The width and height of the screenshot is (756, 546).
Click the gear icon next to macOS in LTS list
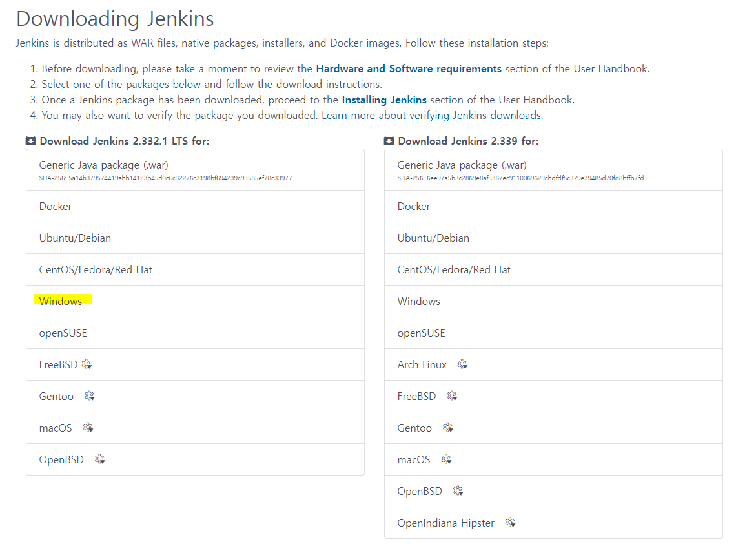click(x=88, y=428)
